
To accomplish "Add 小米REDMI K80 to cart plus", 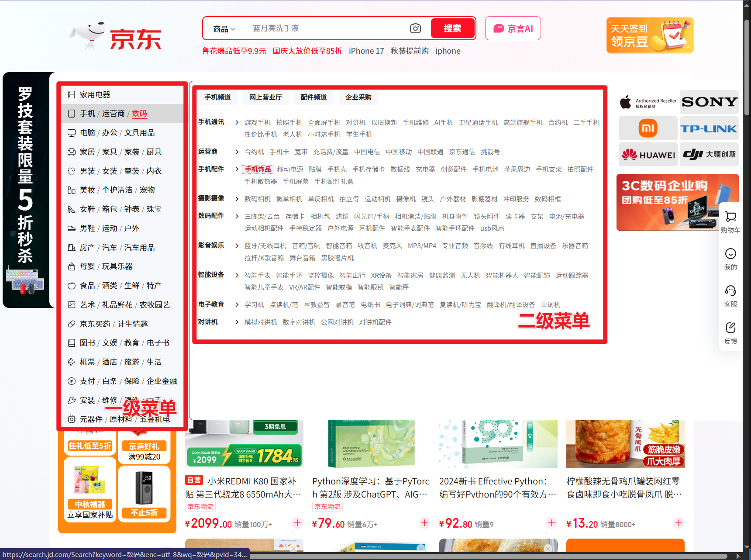I will click(x=297, y=523).
